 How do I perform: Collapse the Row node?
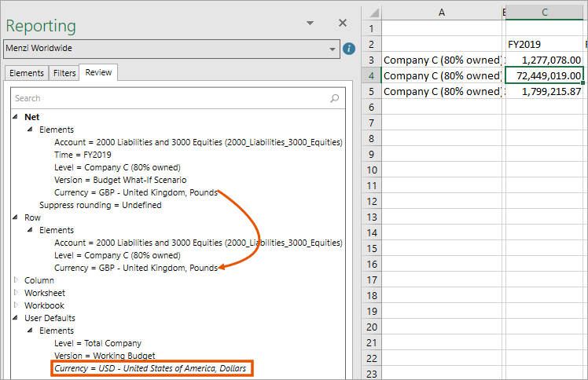15,217
